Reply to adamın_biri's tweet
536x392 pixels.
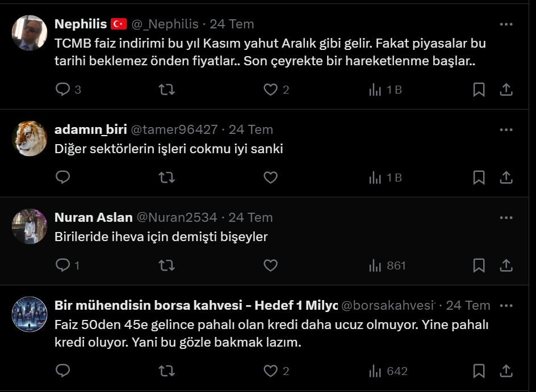pyautogui.click(x=62, y=178)
